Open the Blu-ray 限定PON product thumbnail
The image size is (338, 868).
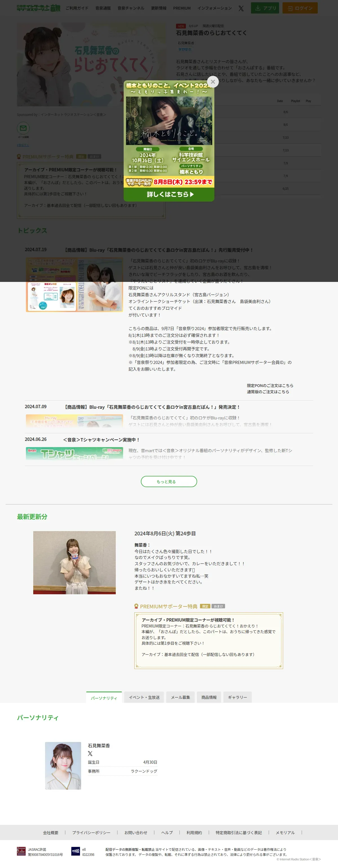pyautogui.click(x=74, y=285)
